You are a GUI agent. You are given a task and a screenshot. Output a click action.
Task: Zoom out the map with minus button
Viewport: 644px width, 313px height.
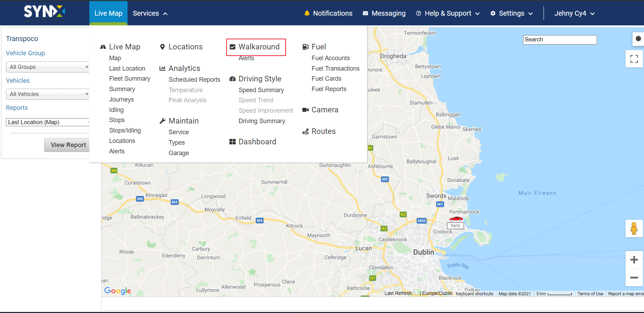[x=634, y=278]
